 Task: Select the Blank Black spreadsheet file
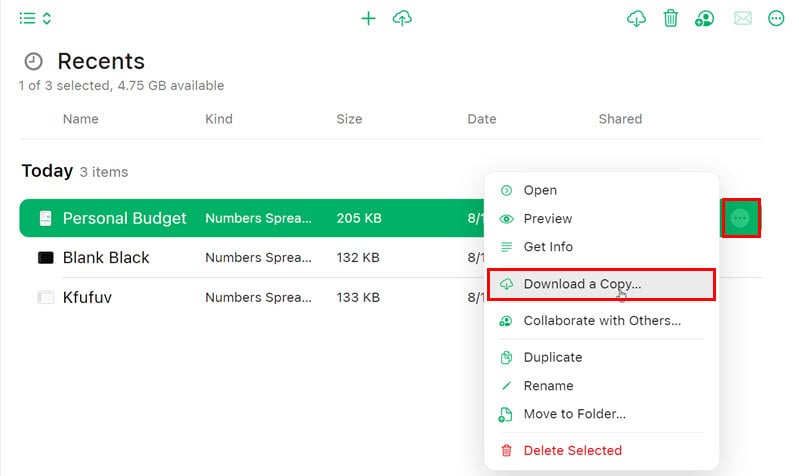pos(106,257)
